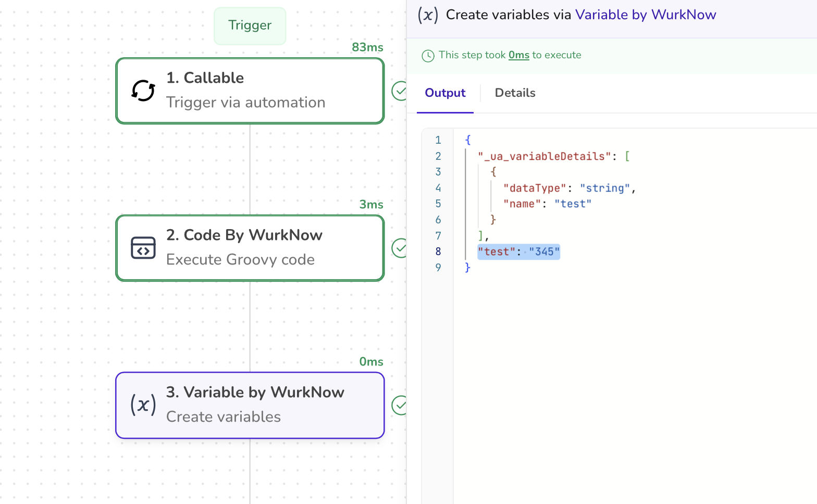Image resolution: width=817 pixels, height=504 pixels.
Task: Click the clock icon in execution banner
Action: point(428,56)
